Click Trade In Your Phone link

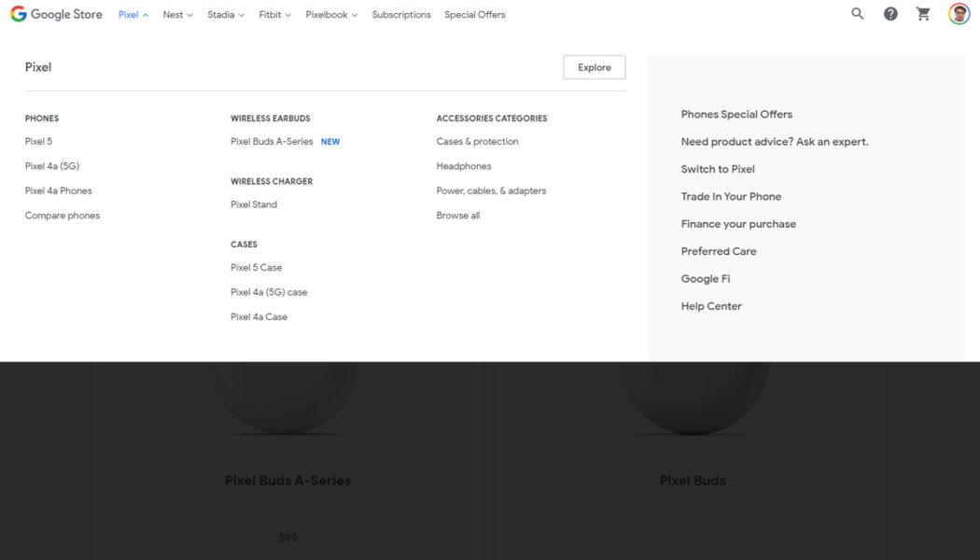pyautogui.click(x=731, y=197)
